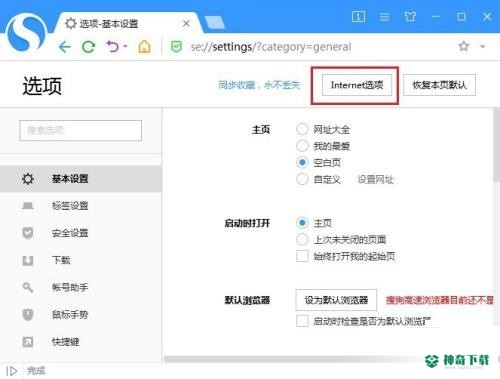
Task: Select 基本设置 in sidebar
Action: click(x=81, y=179)
